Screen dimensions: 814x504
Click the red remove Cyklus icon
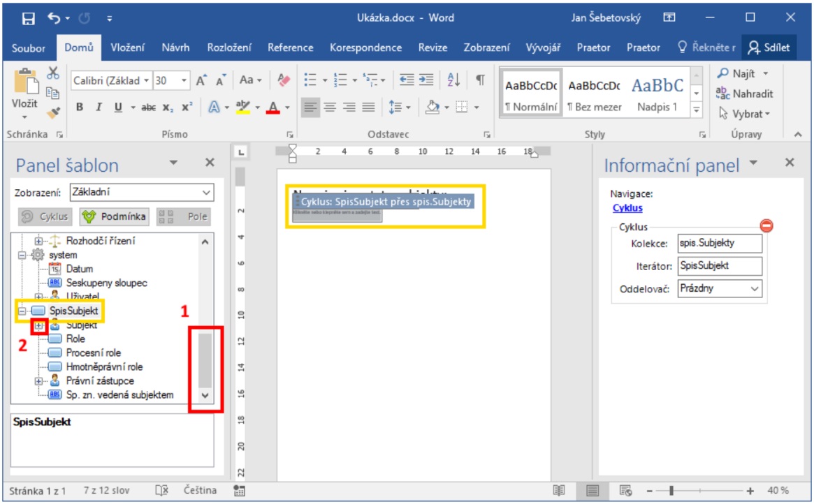point(766,225)
